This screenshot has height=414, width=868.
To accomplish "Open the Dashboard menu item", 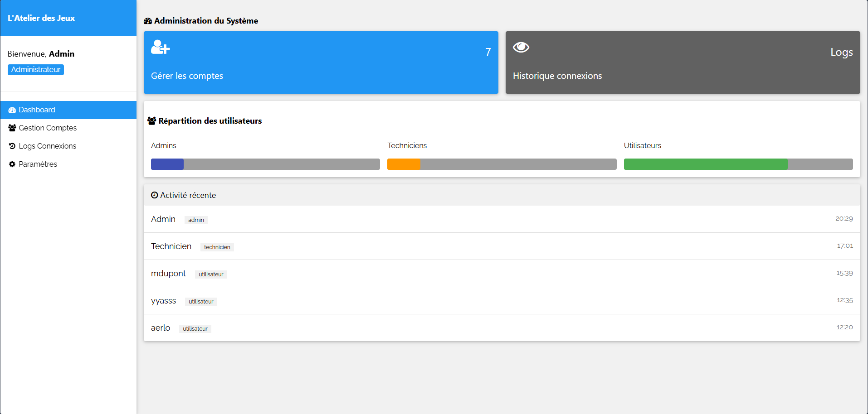I will tap(68, 110).
